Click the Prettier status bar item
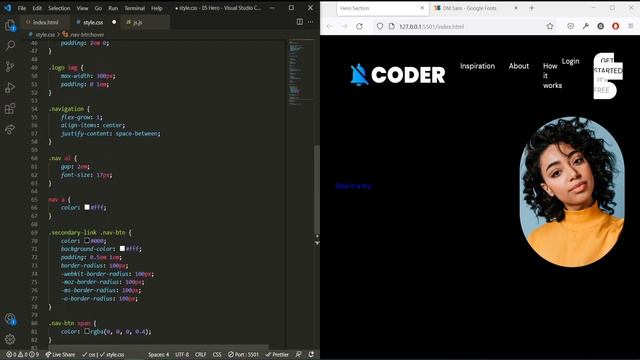The width and height of the screenshot is (640, 360). (277, 354)
